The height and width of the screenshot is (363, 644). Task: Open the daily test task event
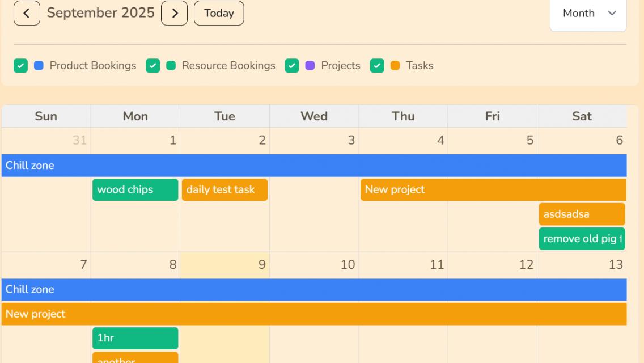224,189
